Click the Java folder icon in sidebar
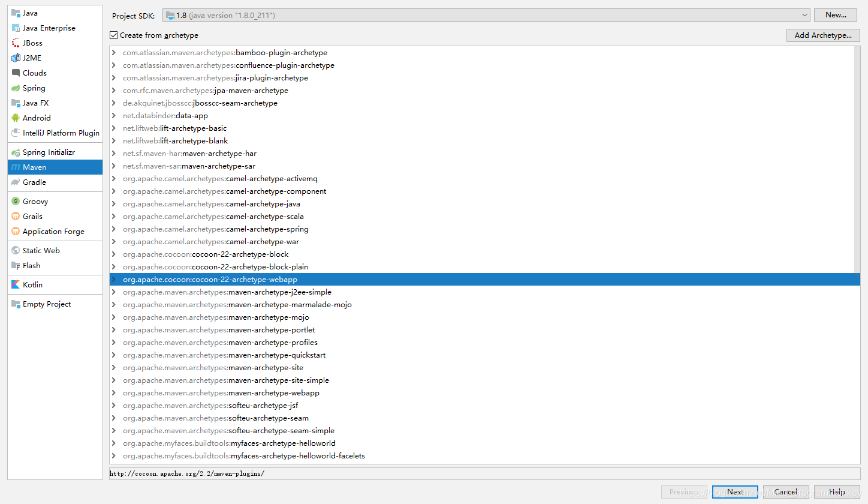Image resolution: width=868 pixels, height=504 pixels. [16, 13]
